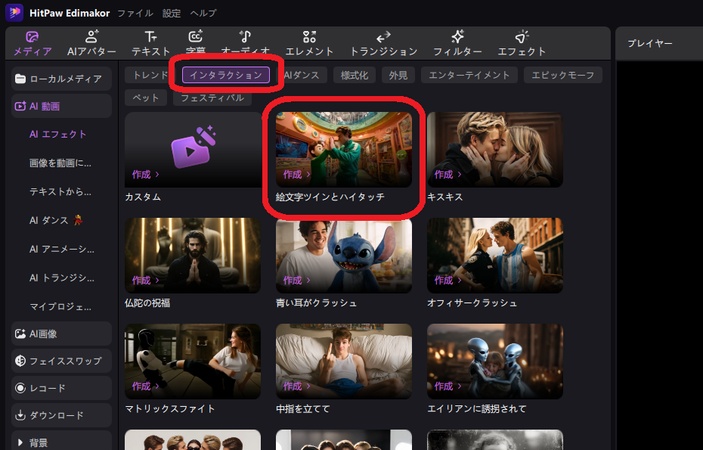Select the 中指を立てて thumbnail
Viewport: 703px width, 450px height.
point(344,361)
